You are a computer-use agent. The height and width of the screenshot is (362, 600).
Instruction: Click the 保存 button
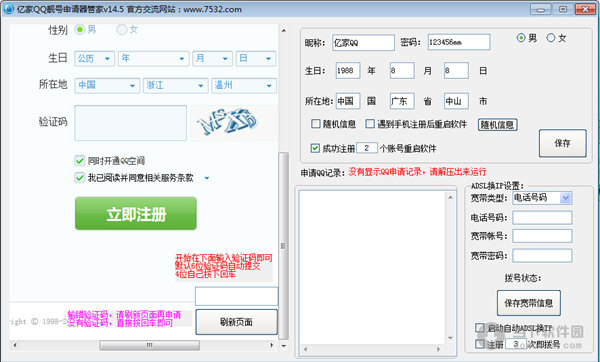(562, 143)
